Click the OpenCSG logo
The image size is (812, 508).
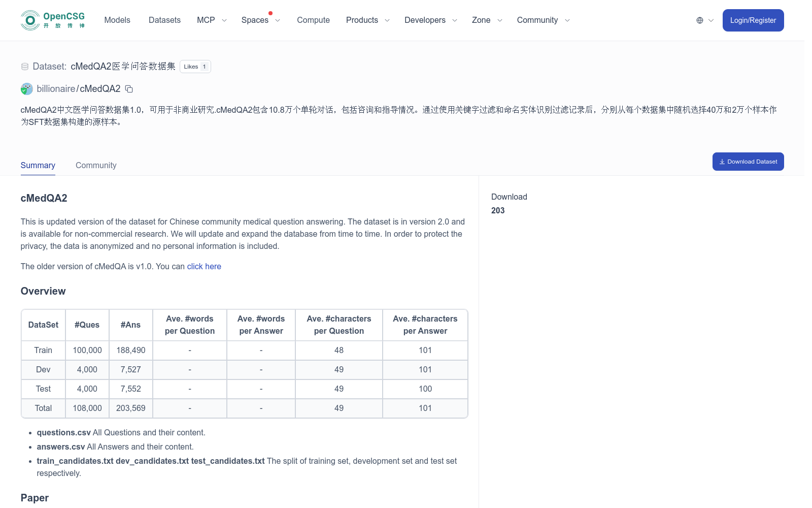53,20
